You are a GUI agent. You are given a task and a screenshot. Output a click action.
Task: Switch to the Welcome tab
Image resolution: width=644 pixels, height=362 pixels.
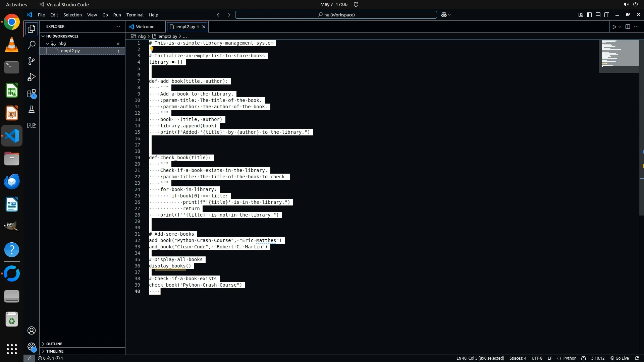[x=145, y=27]
